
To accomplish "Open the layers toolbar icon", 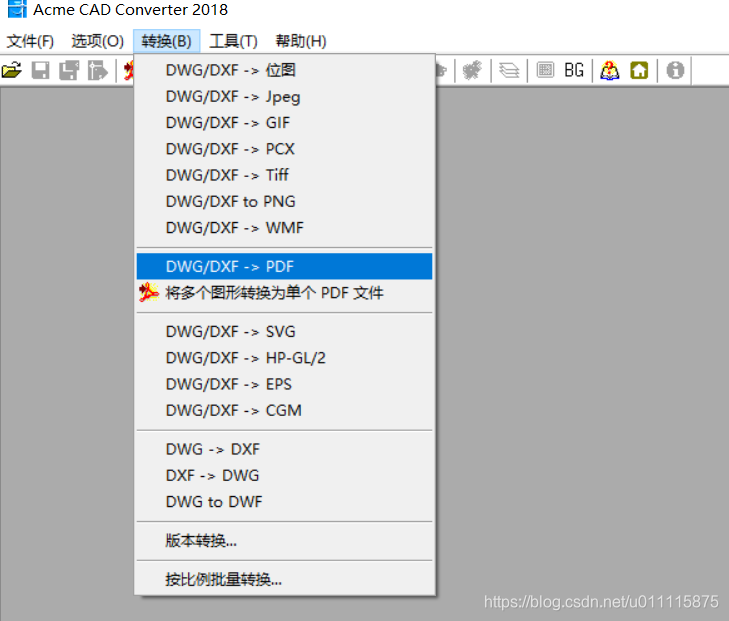I will click(509, 70).
